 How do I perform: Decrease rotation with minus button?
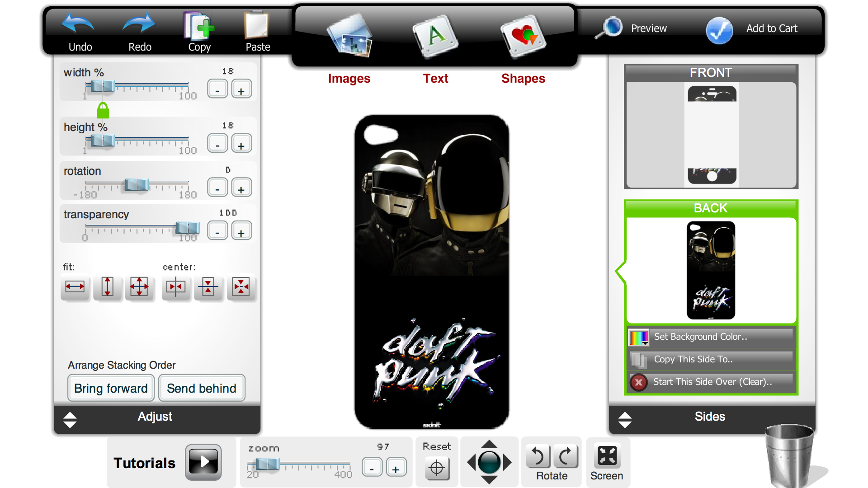click(217, 188)
